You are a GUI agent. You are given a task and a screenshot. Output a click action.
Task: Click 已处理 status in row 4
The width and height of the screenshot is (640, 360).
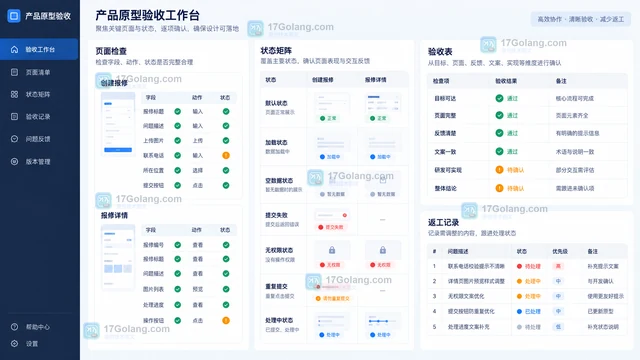(x=529, y=311)
